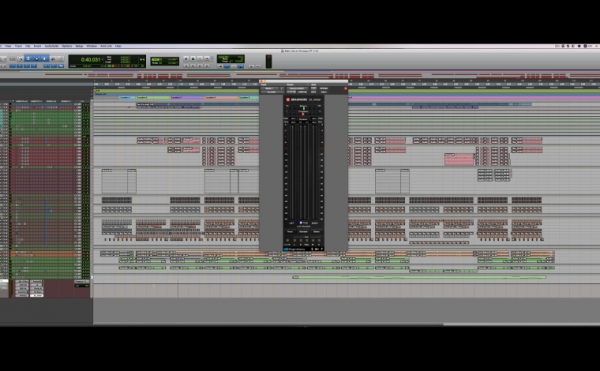The height and width of the screenshot is (371, 600).
Task: Select the Grabber tool in edit toolbar
Action: [44, 59]
